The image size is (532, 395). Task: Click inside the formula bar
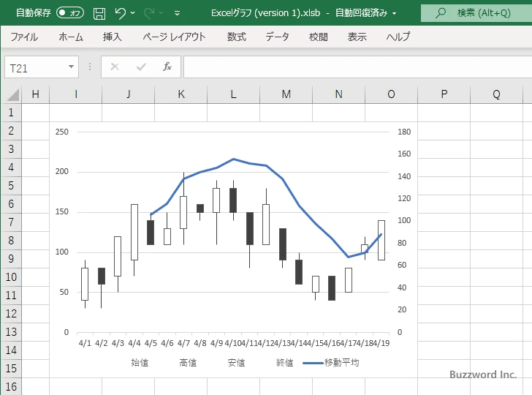click(358, 67)
